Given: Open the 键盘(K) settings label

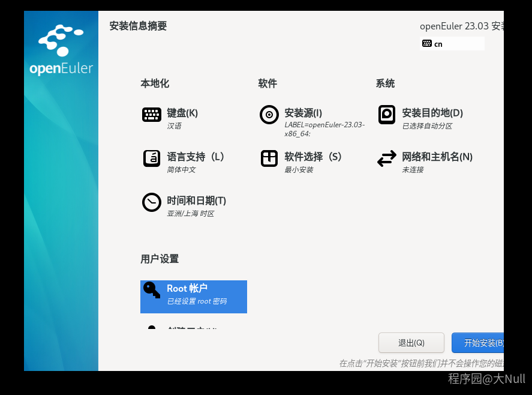Looking at the screenshot, I should point(182,113).
